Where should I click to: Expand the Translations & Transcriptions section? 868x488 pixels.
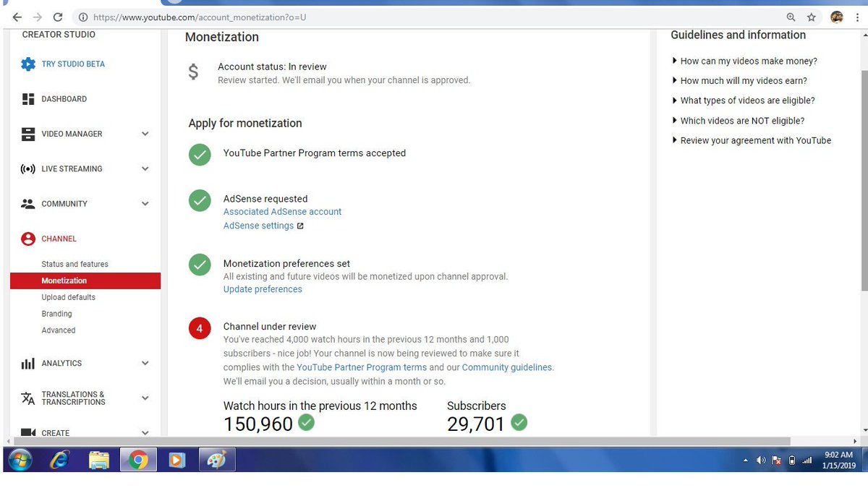145,398
